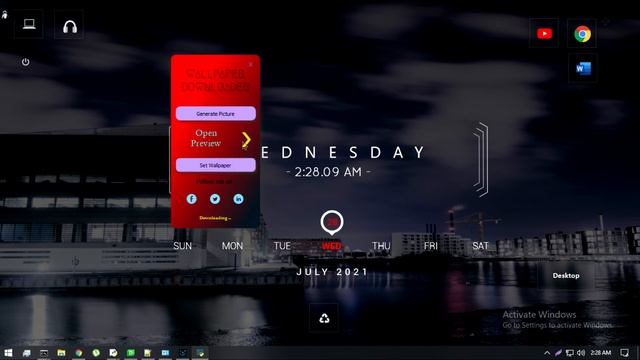Image resolution: width=640 pixels, height=360 pixels.
Task: Close the Wallpaper Downloader window
Action: [251, 64]
